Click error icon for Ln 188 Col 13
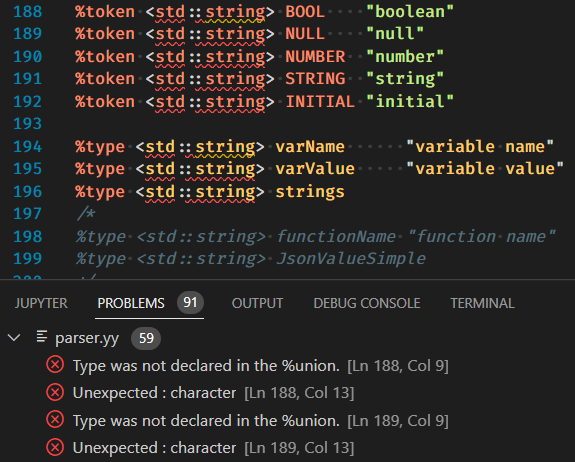 [55, 392]
